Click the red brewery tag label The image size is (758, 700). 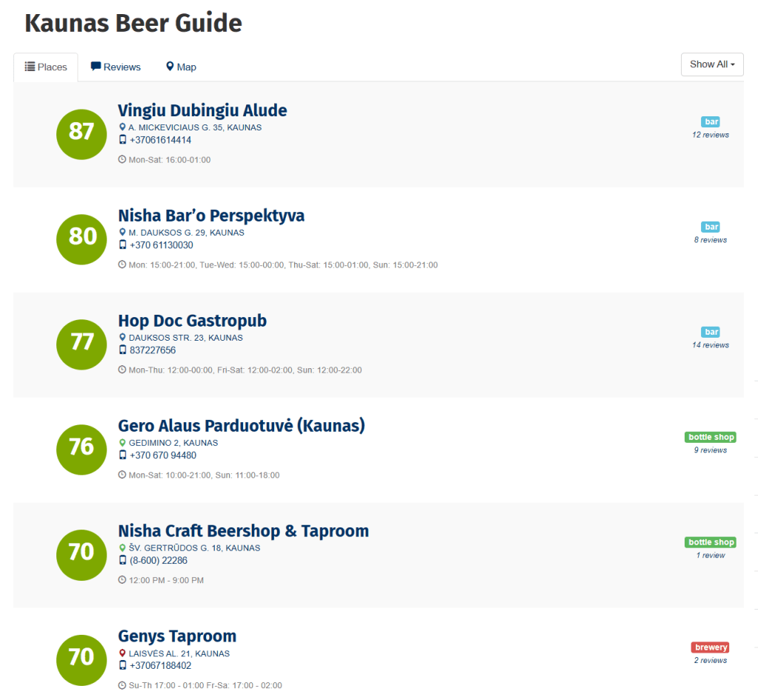(x=711, y=647)
